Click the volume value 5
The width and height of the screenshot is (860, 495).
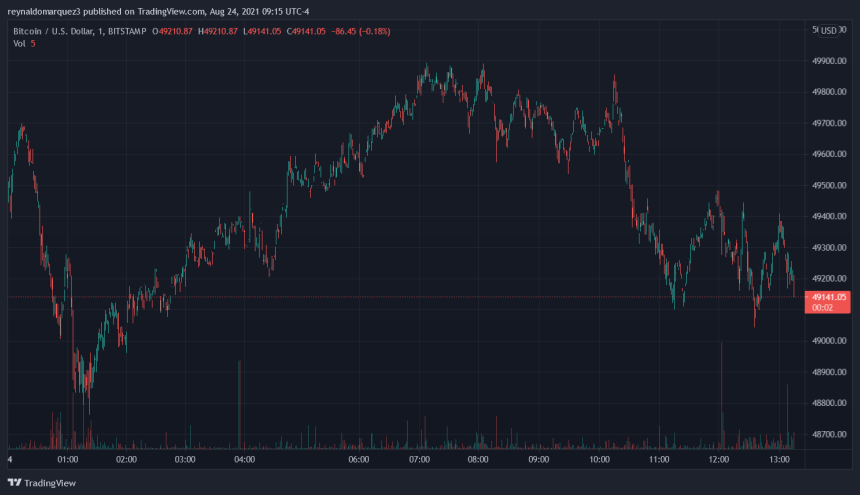[33, 43]
